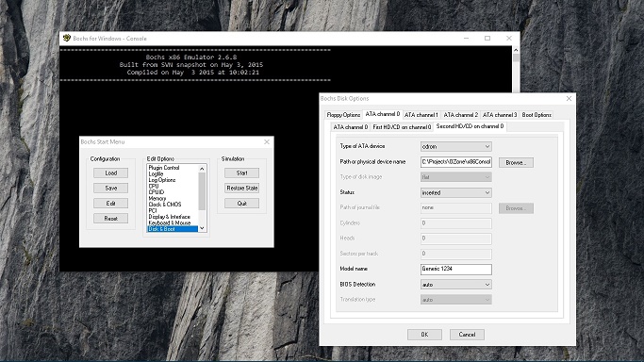Click console window scroll up arrow
Image resolution: width=644 pixels, height=362 pixels.
516,50
